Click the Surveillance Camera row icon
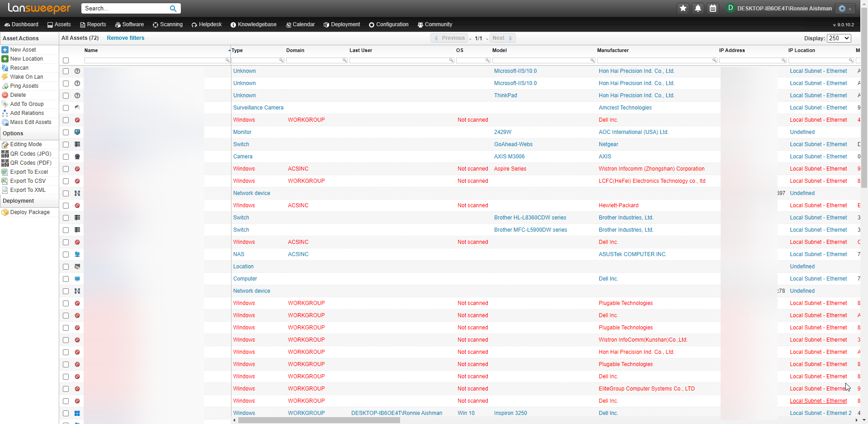This screenshot has height=424, width=868. click(x=77, y=108)
